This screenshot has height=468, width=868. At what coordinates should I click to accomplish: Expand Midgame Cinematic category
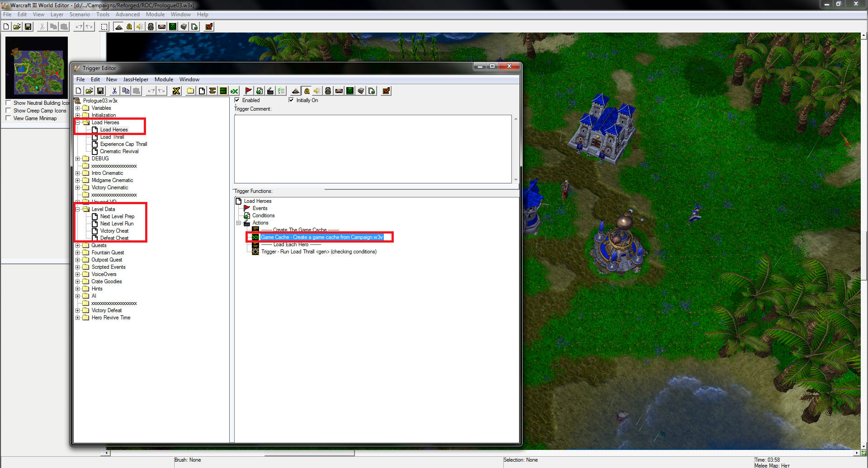78,180
